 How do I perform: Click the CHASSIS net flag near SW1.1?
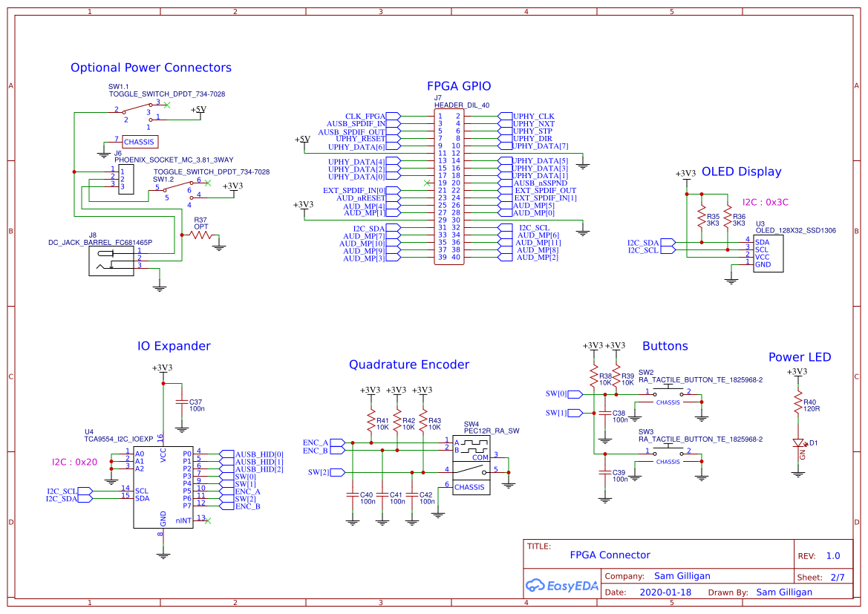click(x=139, y=142)
